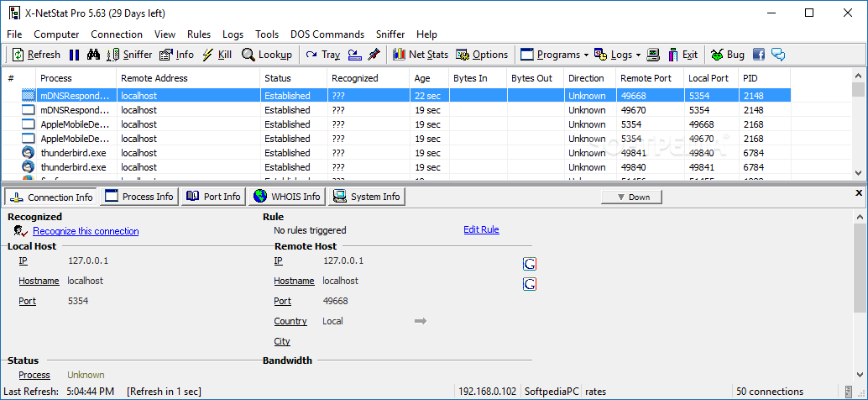Image resolution: width=868 pixels, height=400 pixels.
Task: Open the Lookup tool with magnifier
Action: click(x=267, y=55)
